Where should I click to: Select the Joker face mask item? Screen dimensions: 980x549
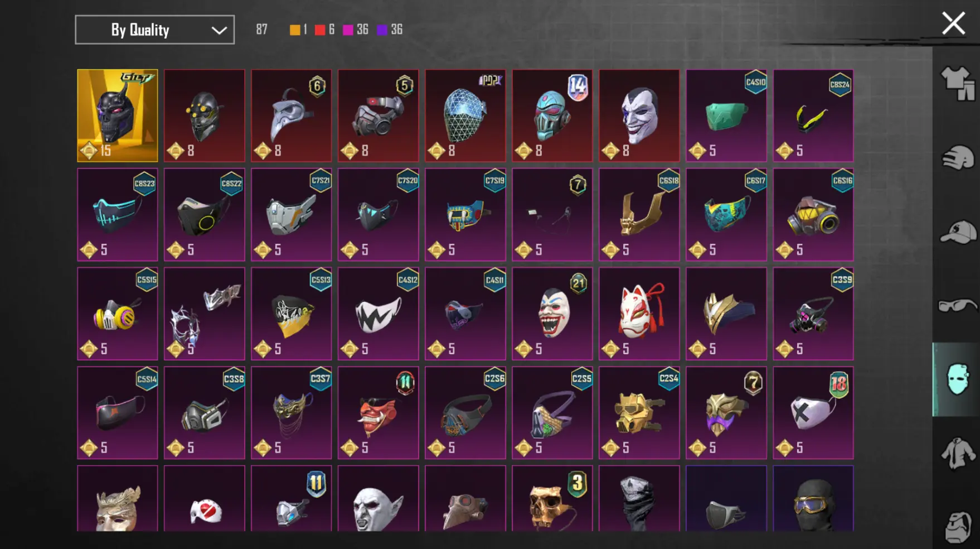coord(639,115)
